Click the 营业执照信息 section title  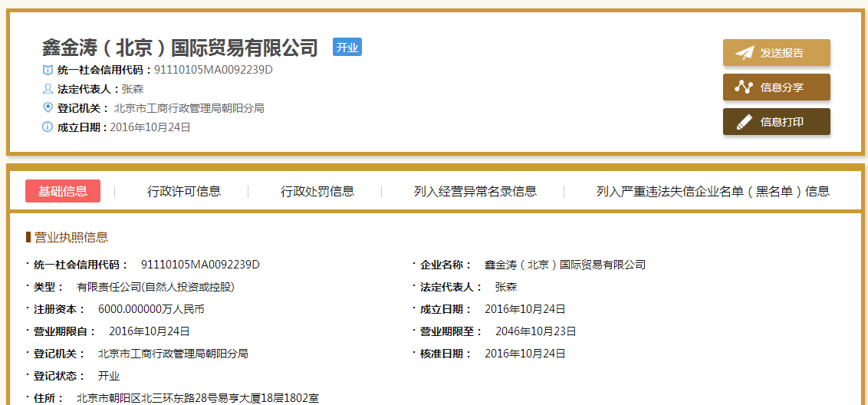tap(71, 237)
